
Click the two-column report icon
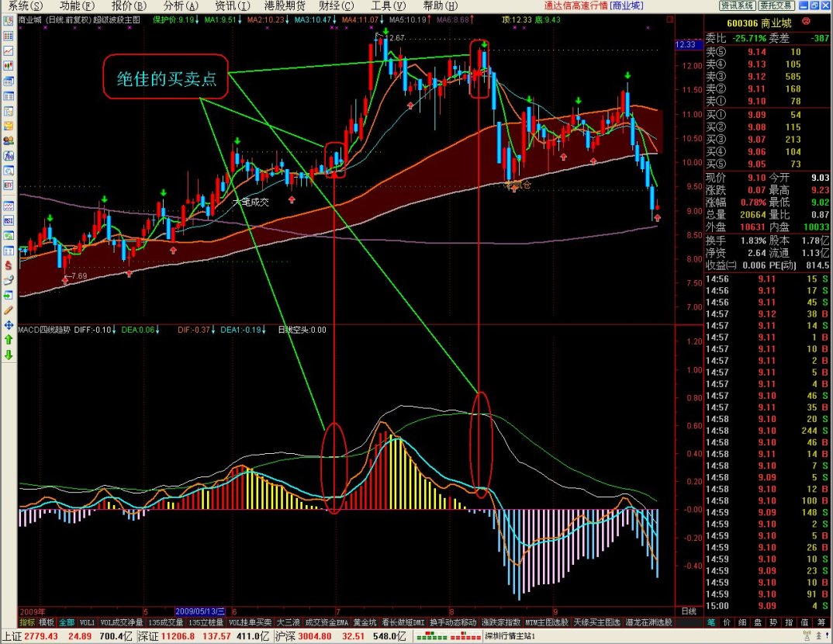(x=9, y=96)
